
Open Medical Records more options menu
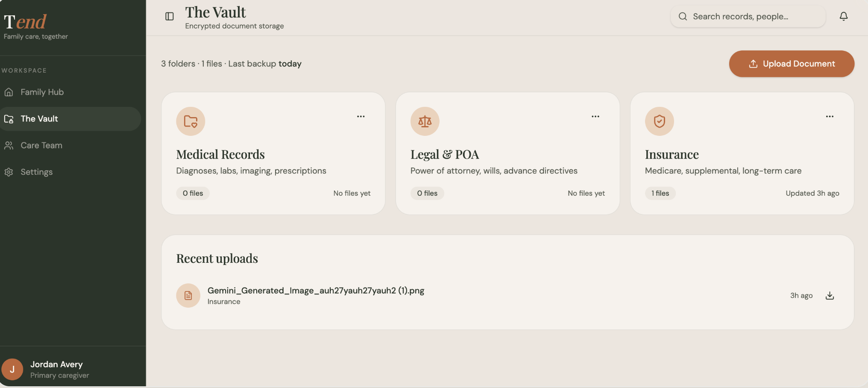pos(361,116)
